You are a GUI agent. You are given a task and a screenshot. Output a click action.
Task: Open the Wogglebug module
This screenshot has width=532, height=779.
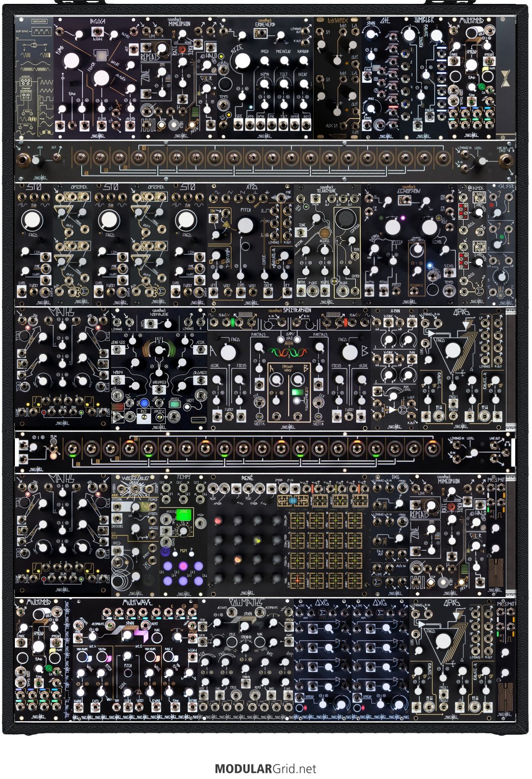(x=135, y=535)
